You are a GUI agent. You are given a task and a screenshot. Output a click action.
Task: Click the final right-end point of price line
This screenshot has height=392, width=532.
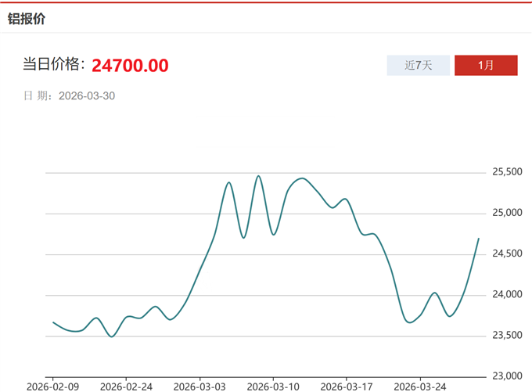pos(479,238)
